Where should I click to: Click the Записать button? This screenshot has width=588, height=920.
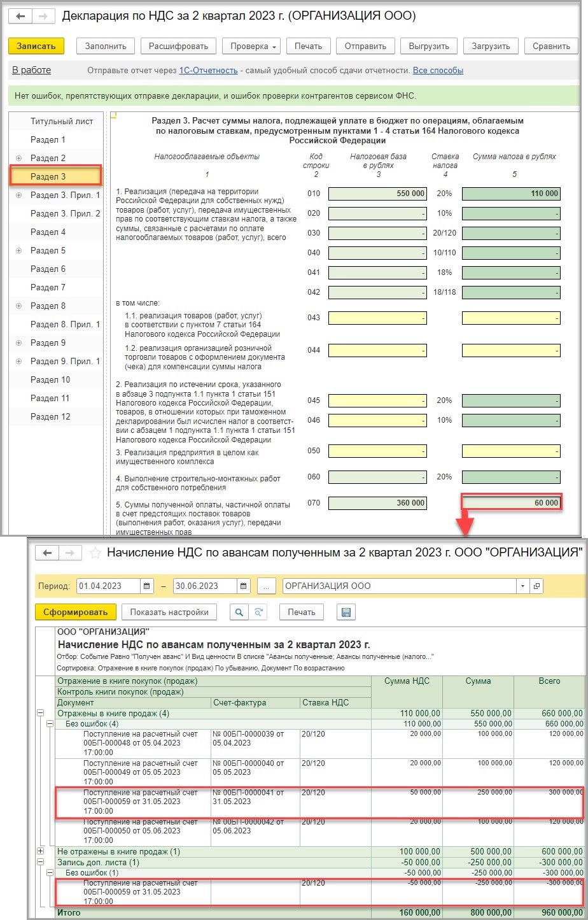pos(36,46)
